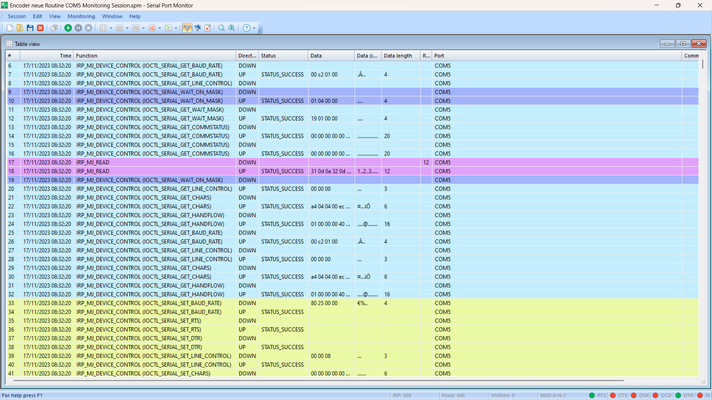
Task: Select row 17 IRP_MJ_READ DOWN entry
Action: coord(352,163)
